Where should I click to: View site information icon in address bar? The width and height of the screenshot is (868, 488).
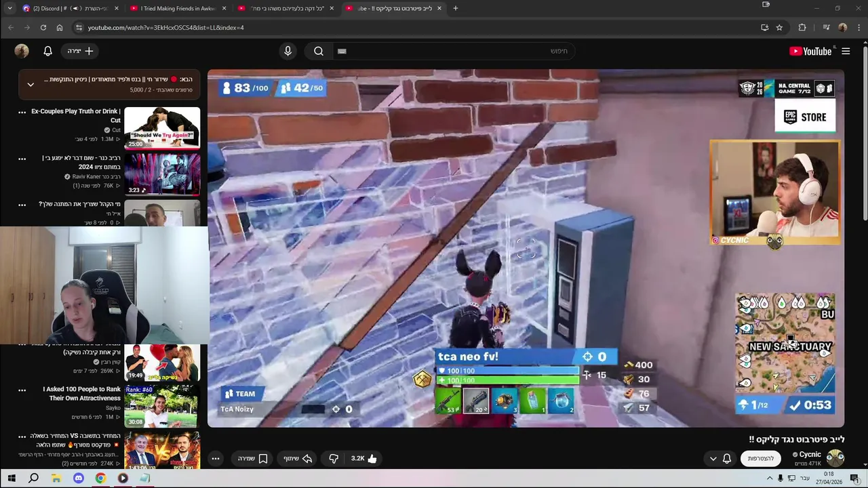tap(79, 27)
